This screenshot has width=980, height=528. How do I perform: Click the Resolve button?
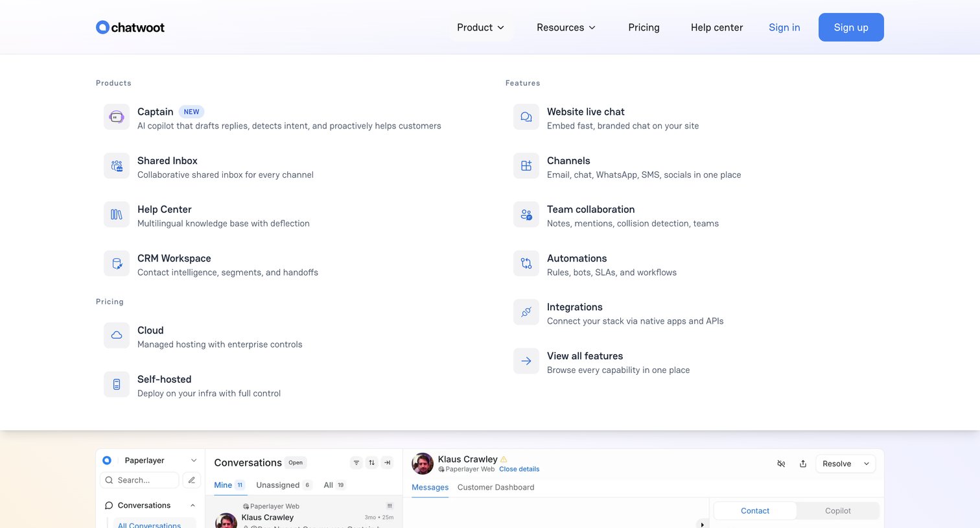pos(837,464)
